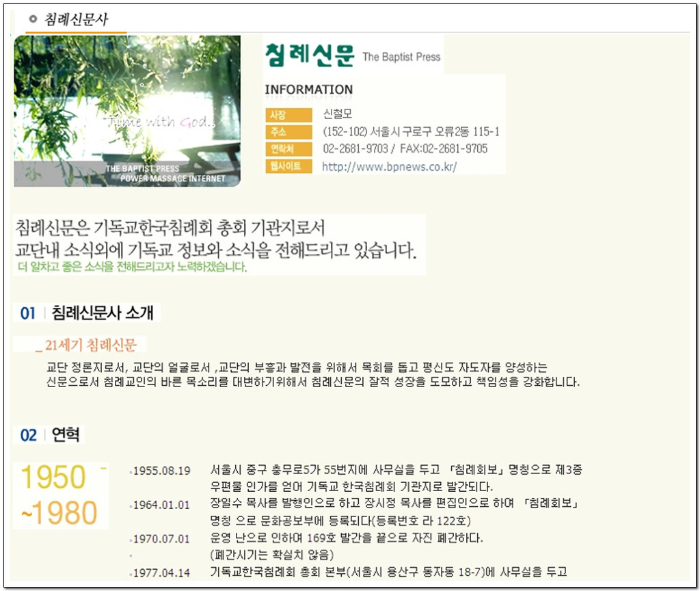Image resolution: width=700 pixels, height=591 pixels.
Task: Click the line 명칭 으로 문화공보부에 등록되다
Action: [x=340, y=521]
